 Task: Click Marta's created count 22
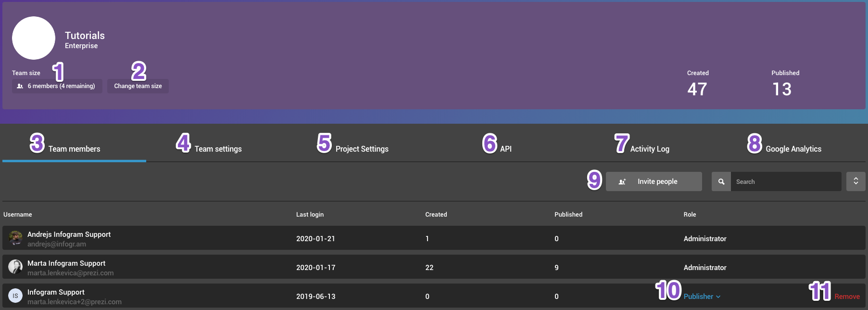[x=429, y=268]
